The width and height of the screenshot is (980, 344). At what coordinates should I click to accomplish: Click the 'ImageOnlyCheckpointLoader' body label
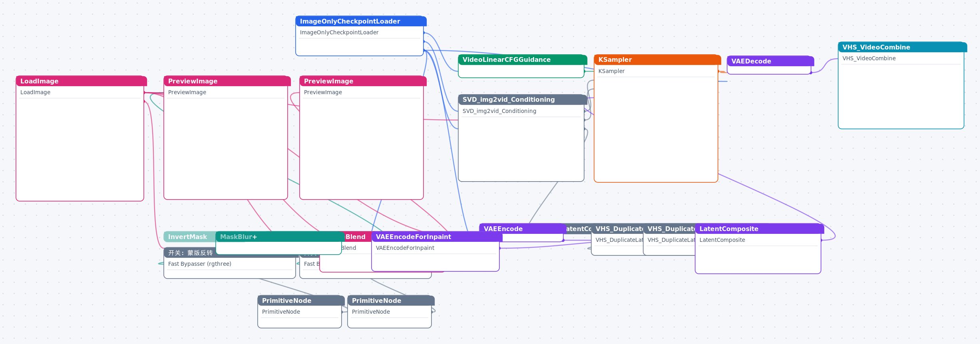point(339,32)
